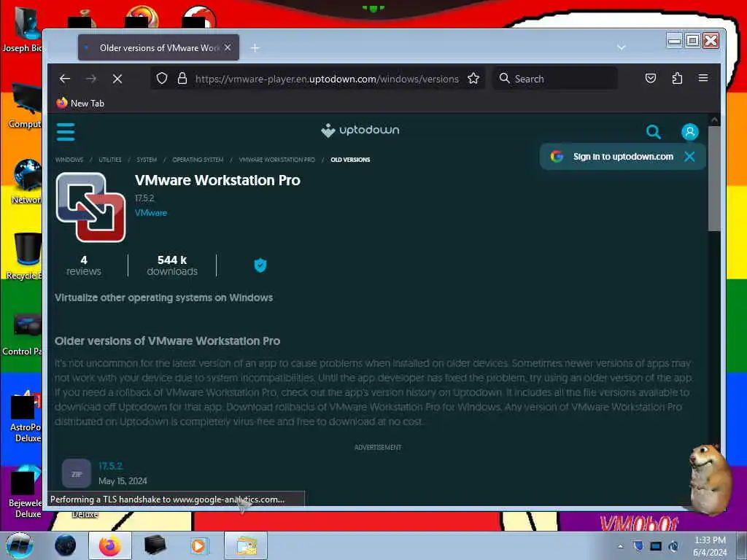
Task: Select the AstroPop Deluxe desktop icon
Action: click(25, 416)
